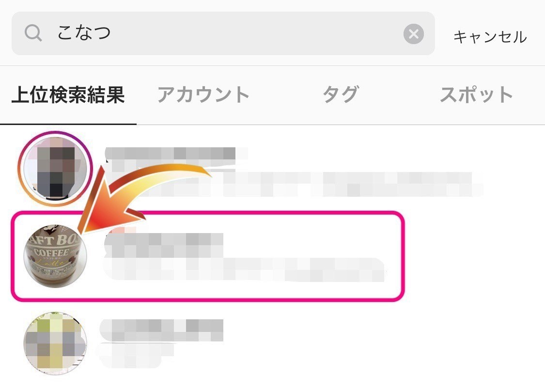Tap the third result's subtitle text
The width and height of the screenshot is (545, 392).
tap(136, 356)
